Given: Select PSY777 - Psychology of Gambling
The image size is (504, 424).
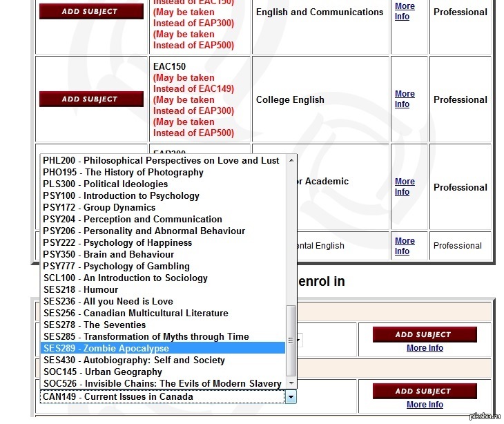Looking at the screenshot, I should pos(116,266).
